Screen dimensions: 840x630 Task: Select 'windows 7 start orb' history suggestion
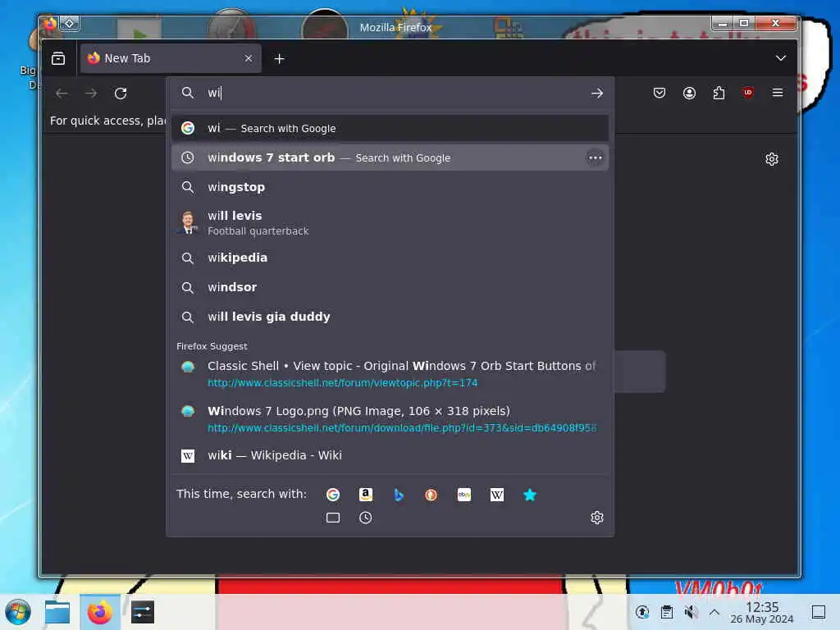(390, 157)
